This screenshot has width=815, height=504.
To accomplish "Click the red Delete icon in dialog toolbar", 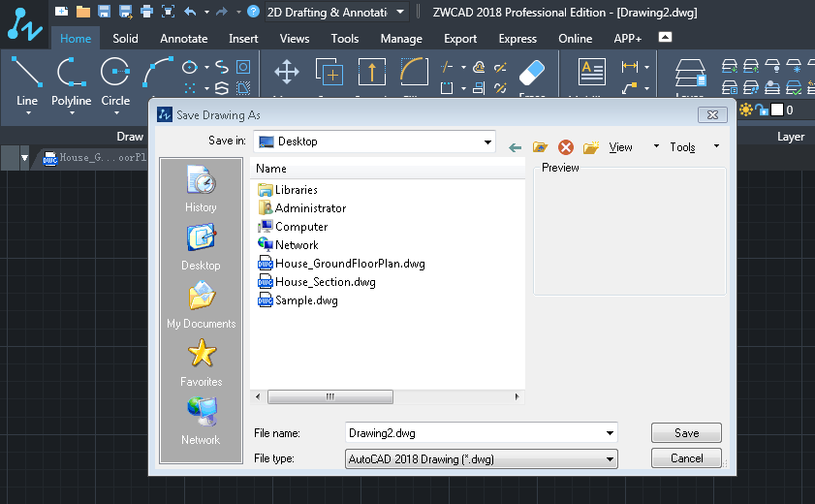I will [566, 147].
